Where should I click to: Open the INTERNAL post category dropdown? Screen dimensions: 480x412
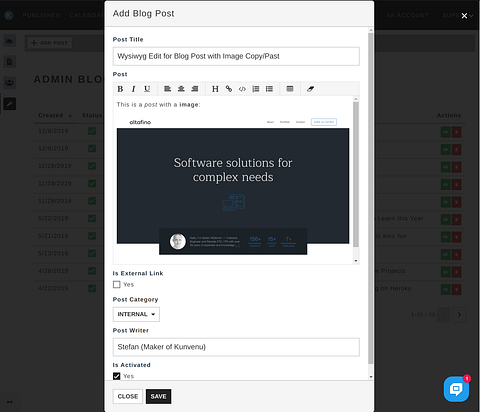coord(136,314)
